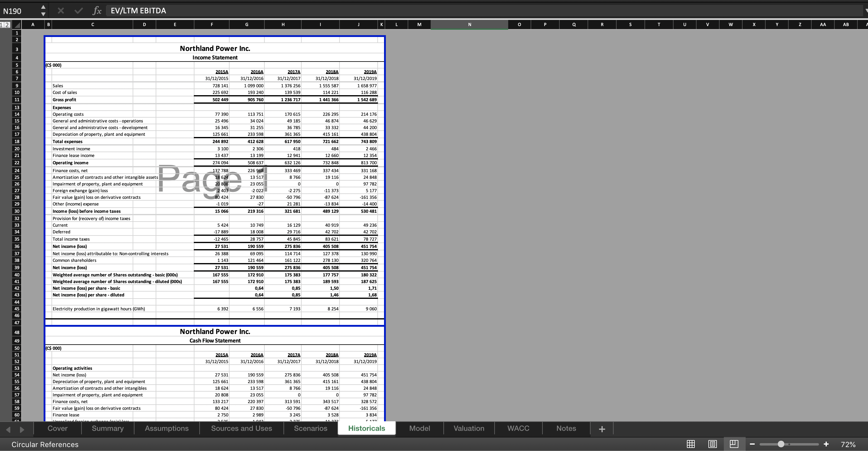Click the Cash Flow Statement subtitle
868x451 pixels.
[215, 341]
